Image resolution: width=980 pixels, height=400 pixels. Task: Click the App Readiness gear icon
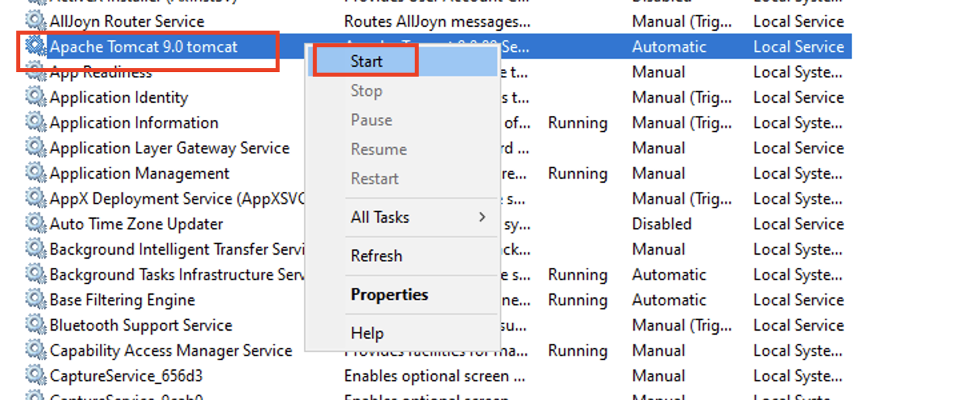pos(35,72)
